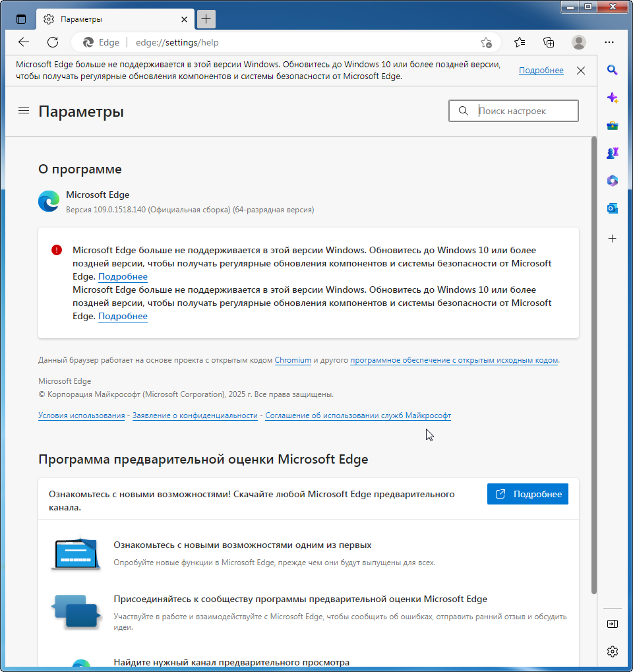Open the Microsoft 365 icon in the sidebar

point(612,181)
